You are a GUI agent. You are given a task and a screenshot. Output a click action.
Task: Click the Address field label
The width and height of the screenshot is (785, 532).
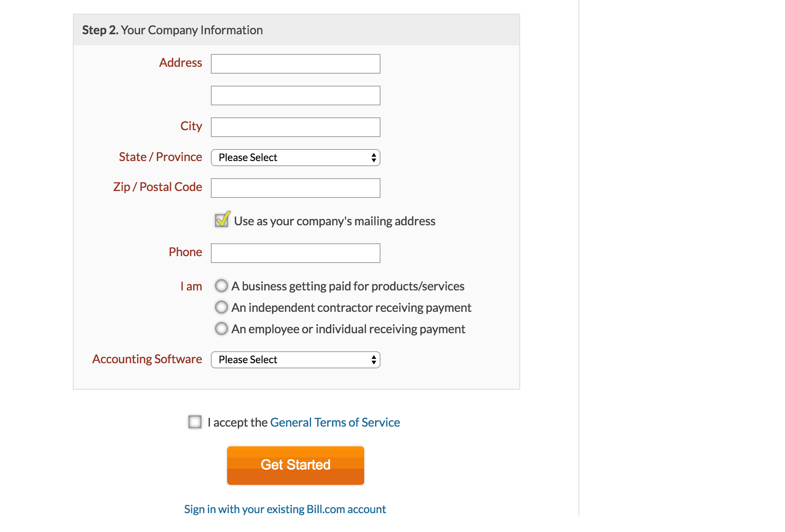coord(180,63)
